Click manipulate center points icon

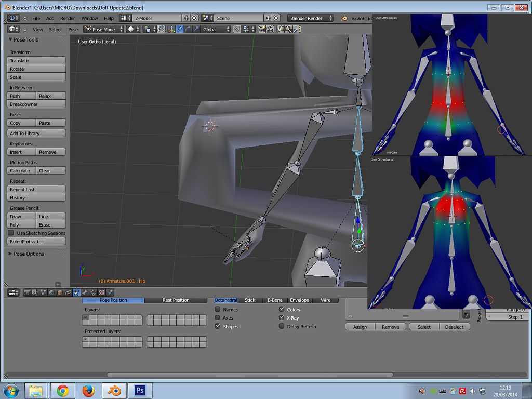[161, 29]
